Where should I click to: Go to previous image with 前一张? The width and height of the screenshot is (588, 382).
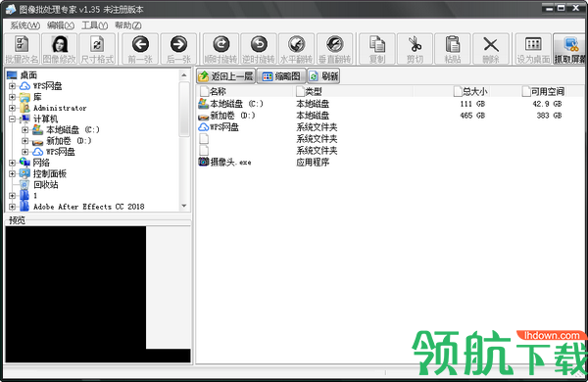140,49
